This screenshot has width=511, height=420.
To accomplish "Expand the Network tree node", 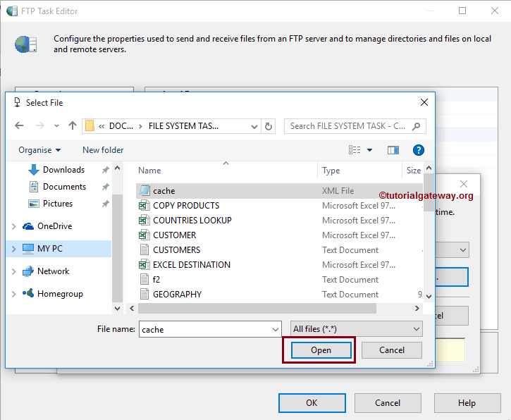I will pos(14,271).
